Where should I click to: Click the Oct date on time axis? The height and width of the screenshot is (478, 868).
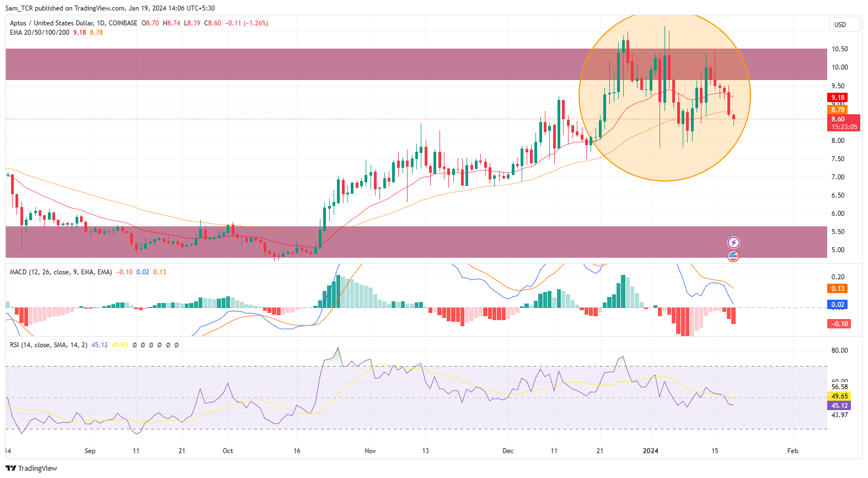[x=228, y=451]
